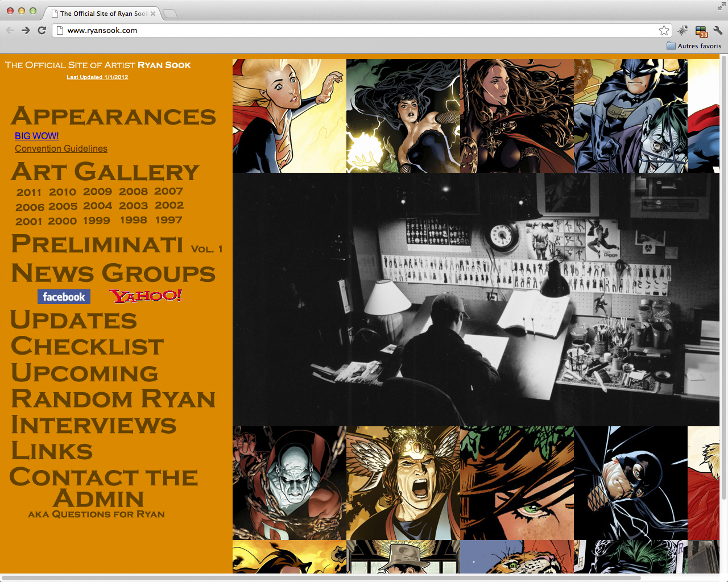Open the Autres favoris bookmarks folder
The height and width of the screenshot is (582, 728).
click(694, 46)
